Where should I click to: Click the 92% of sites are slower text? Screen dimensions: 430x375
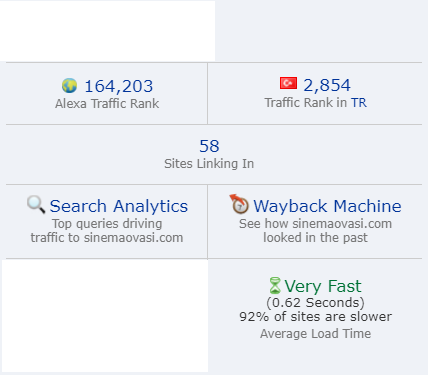click(x=315, y=317)
